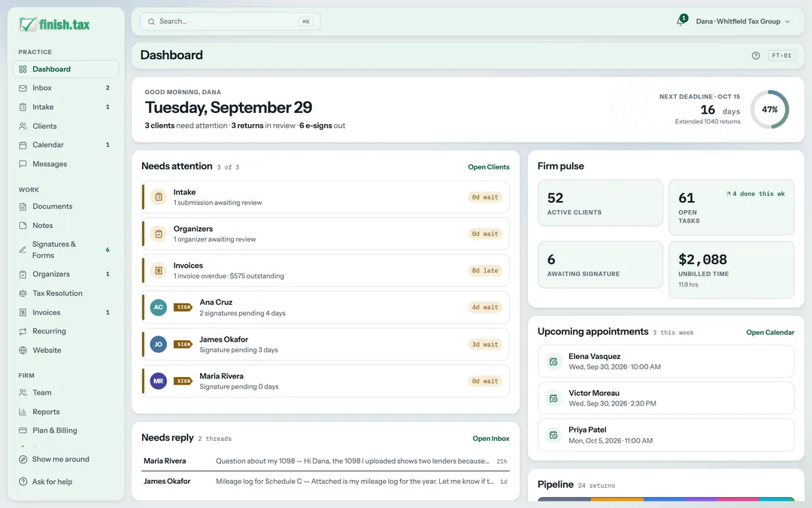
Task: Click the ⌘K shortcut badge in search
Action: point(305,22)
